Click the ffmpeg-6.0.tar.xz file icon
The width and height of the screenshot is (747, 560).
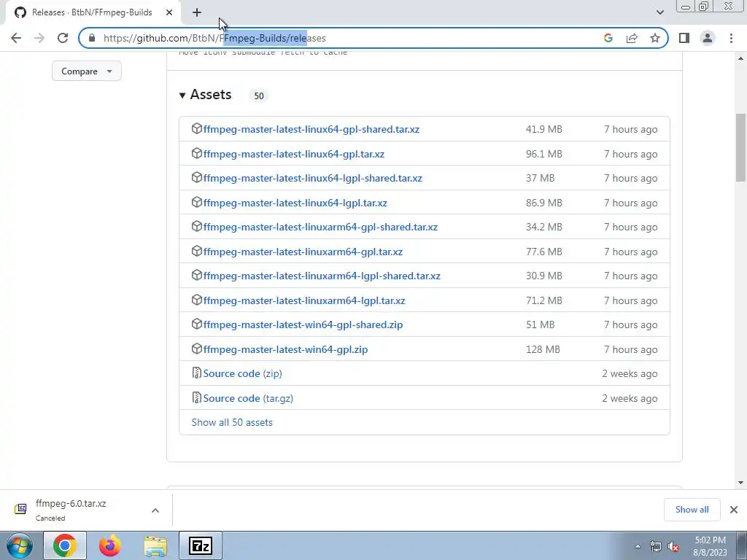click(20, 509)
